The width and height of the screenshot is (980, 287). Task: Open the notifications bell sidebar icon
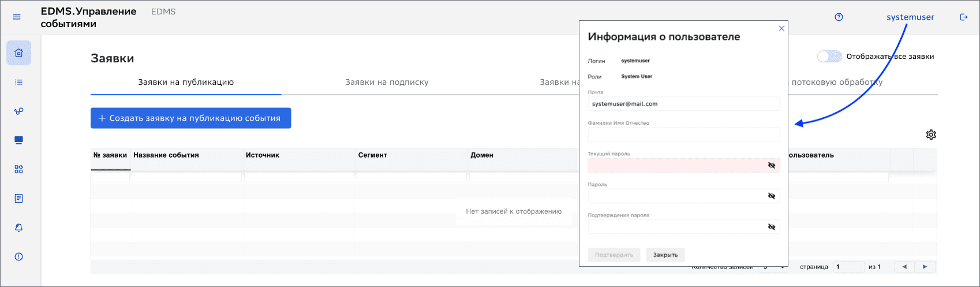pyautogui.click(x=19, y=228)
